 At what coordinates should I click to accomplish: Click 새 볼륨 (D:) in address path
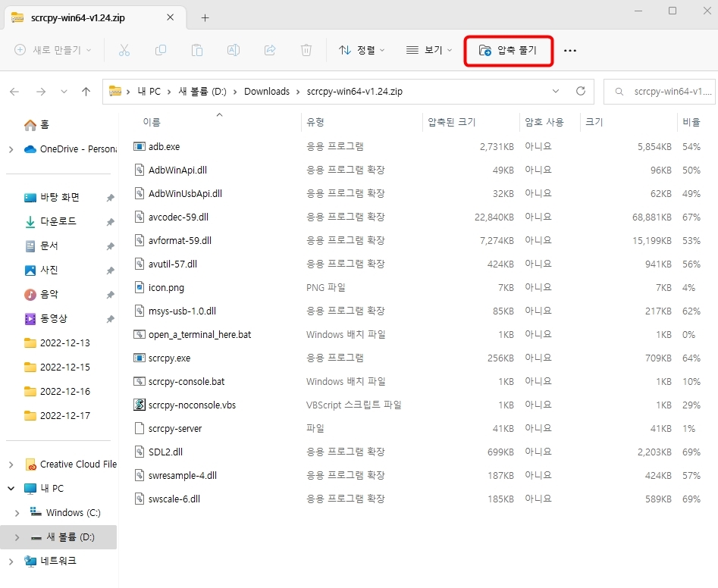tap(202, 91)
